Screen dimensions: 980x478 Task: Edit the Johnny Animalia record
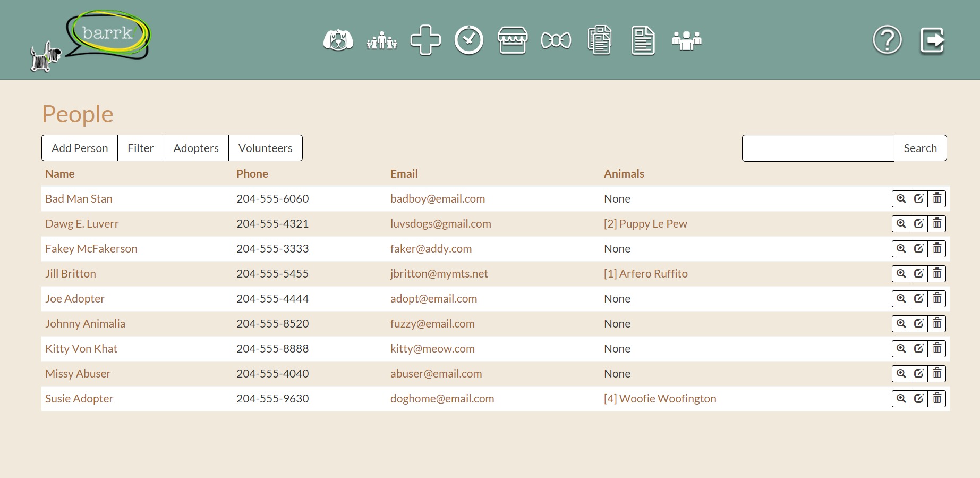point(919,324)
